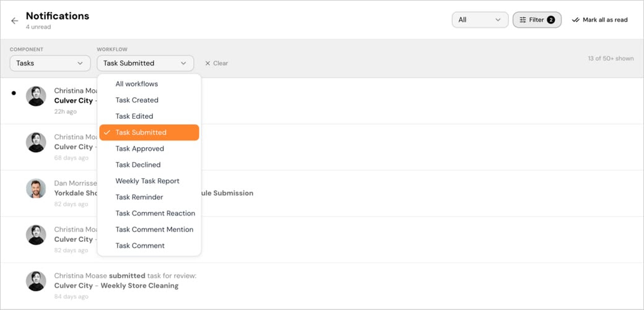Click the back arrow beside Notifications

pos(15,20)
